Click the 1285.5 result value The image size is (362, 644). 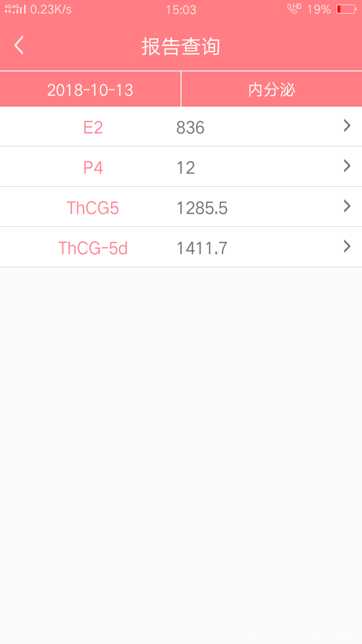(202, 208)
